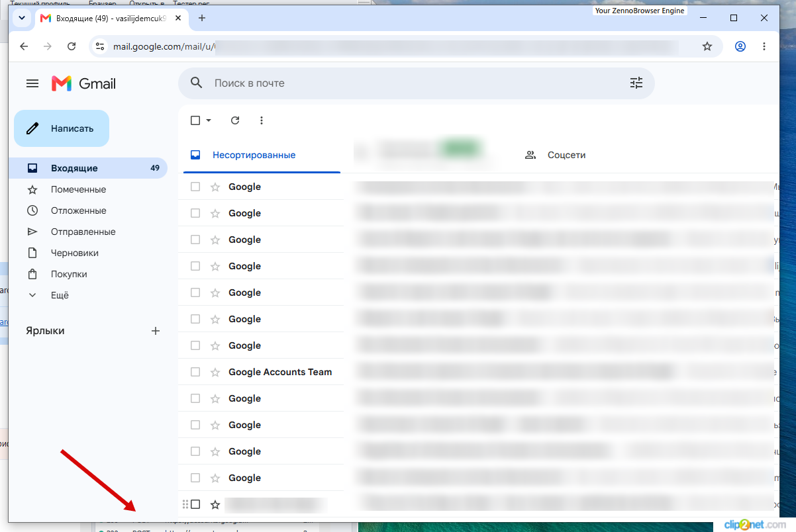The height and width of the screenshot is (532, 796).
Task: Open the search options sliders icon
Action: (636, 83)
